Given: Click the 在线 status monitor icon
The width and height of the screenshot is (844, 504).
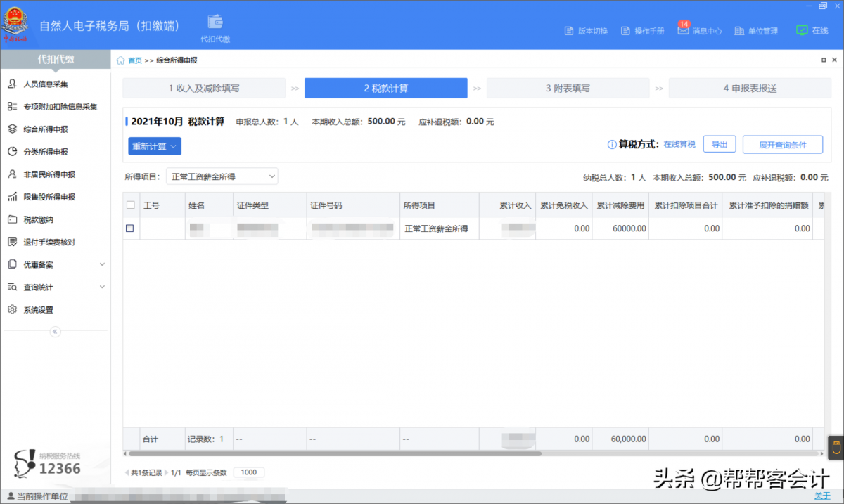Looking at the screenshot, I should tap(801, 31).
